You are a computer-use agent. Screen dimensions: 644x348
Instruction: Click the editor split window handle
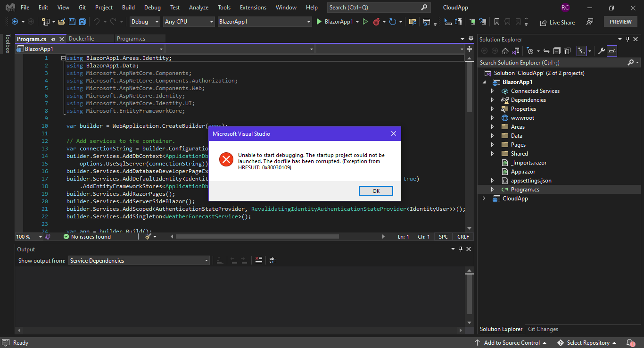click(x=469, y=49)
